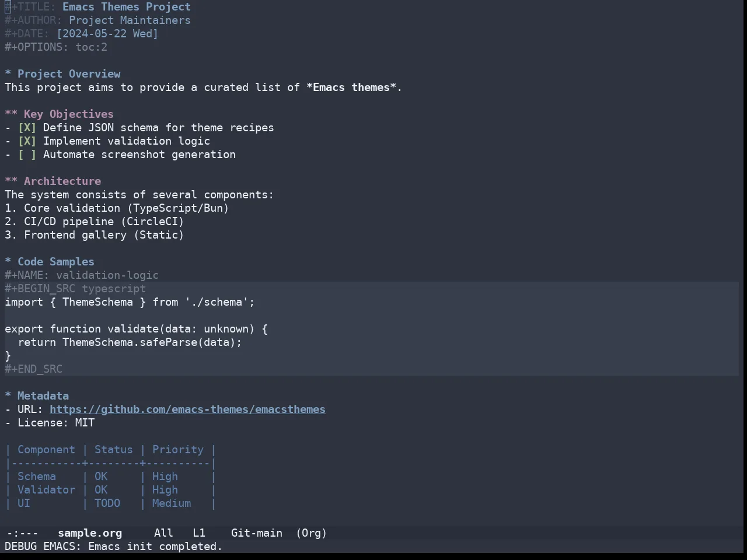Click the Git-main version control indicator
The height and width of the screenshot is (560, 747).
click(x=257, y=533)
